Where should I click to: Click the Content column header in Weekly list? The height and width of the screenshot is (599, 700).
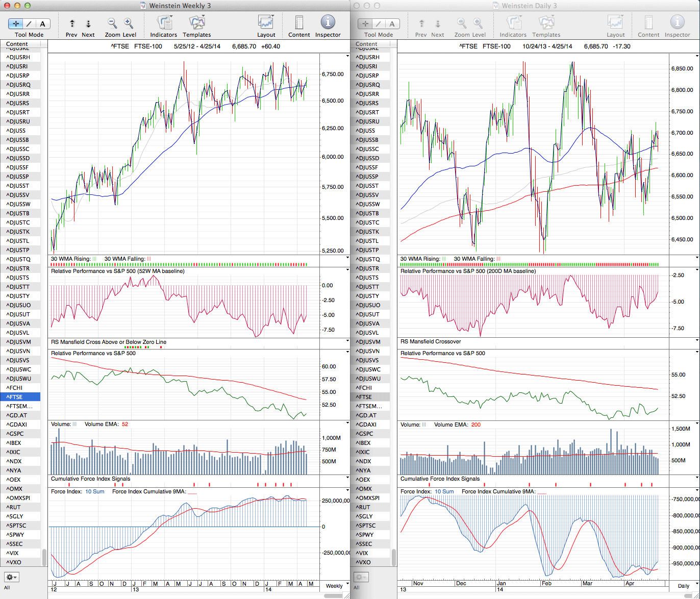[x=17, y=44]
